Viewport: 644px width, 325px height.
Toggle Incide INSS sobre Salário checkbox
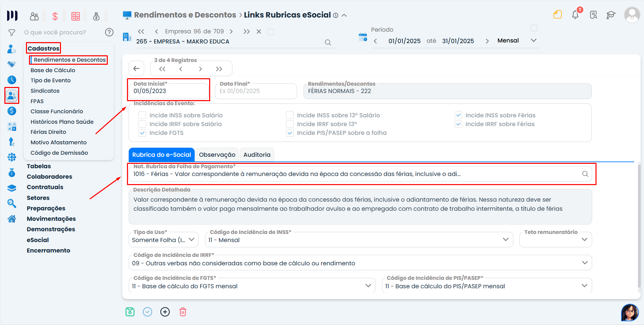click(x=142, y=115)
